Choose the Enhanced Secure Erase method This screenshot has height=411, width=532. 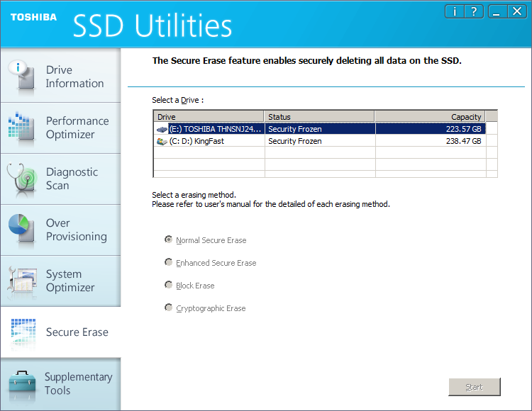169,263
